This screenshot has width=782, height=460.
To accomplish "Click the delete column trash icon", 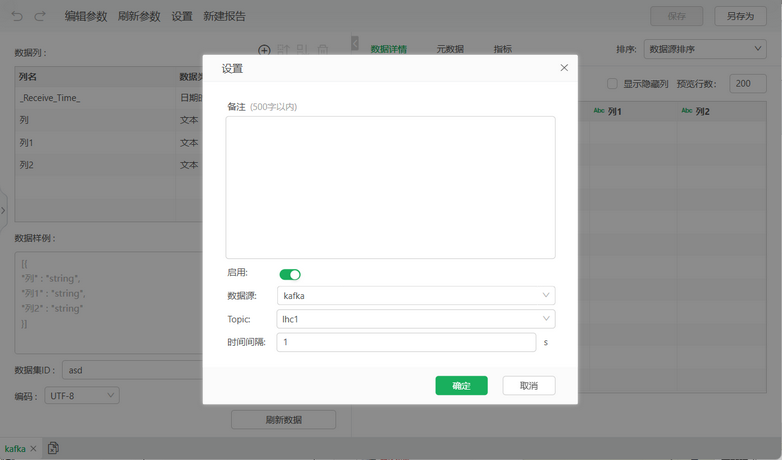I will coord(323,50).
